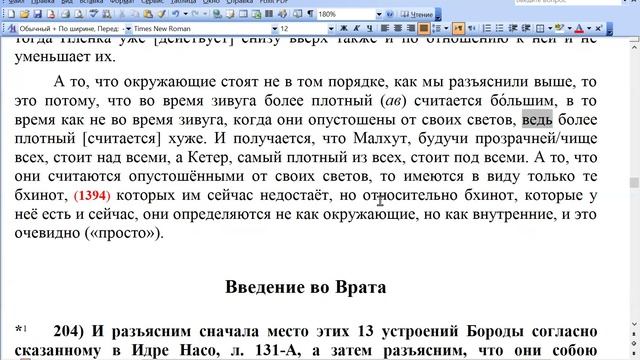The width and height of the screenshot is (640, 360).
Task: Open print preview with the magnifier icon
Action: point(78,14)
